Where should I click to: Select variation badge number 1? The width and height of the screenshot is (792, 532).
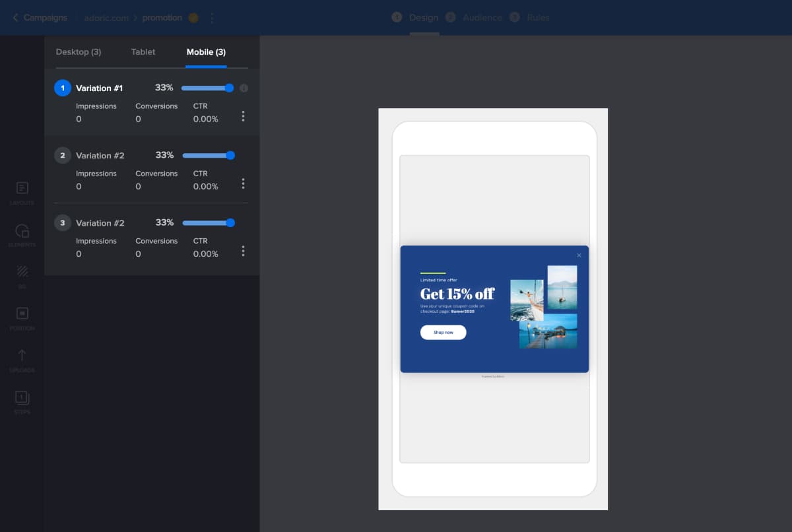pos(63,88)
